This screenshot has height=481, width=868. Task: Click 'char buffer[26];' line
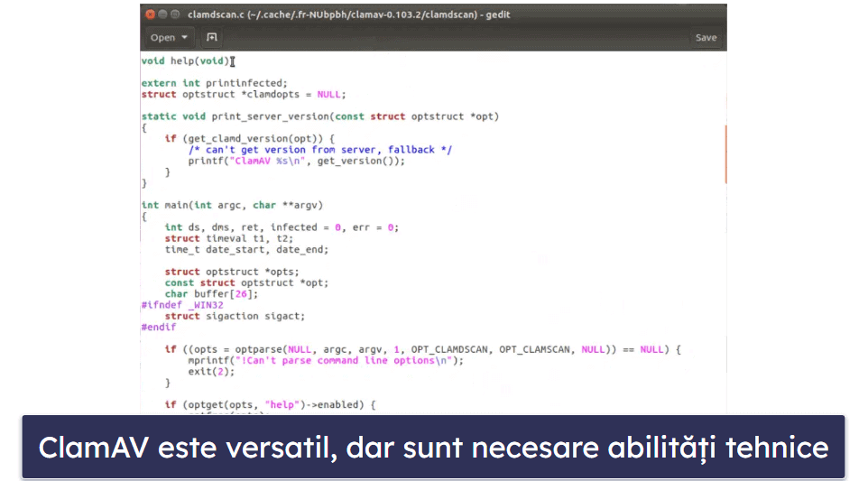[211, 294]
